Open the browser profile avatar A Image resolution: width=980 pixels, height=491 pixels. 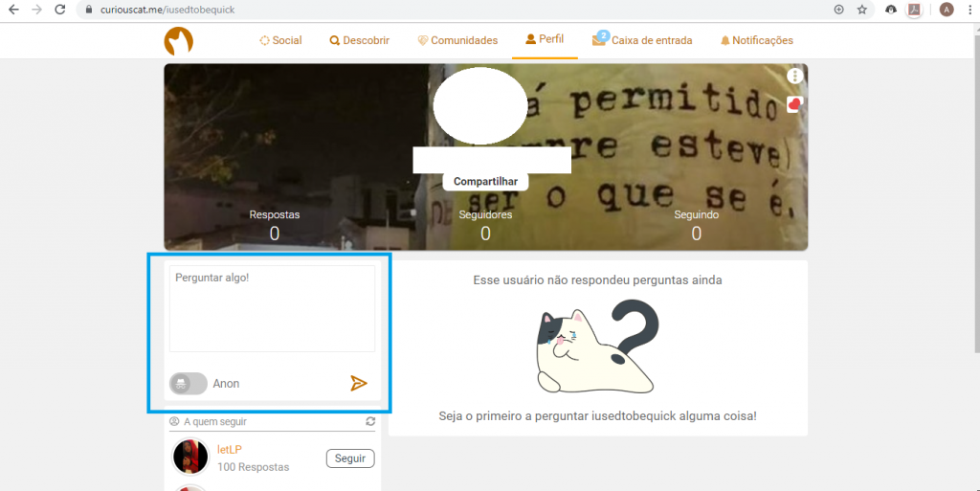tap(947, 10)
